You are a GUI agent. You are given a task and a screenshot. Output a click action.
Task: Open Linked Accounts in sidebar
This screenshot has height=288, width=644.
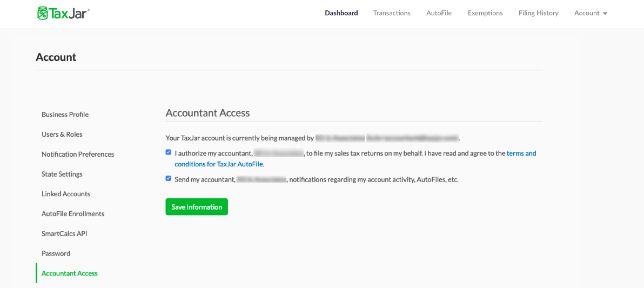(x=66, y=194)
